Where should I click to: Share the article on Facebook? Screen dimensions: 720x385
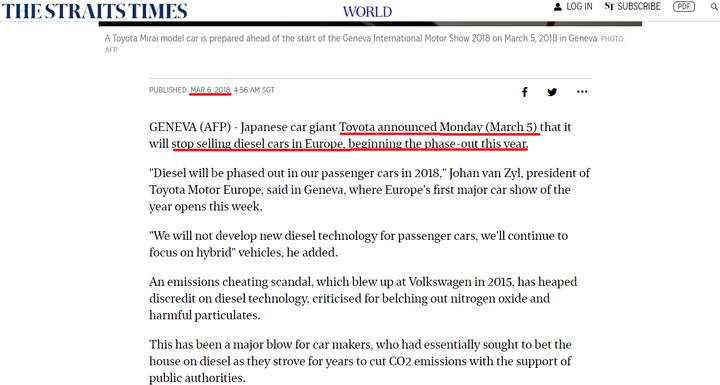524,92
